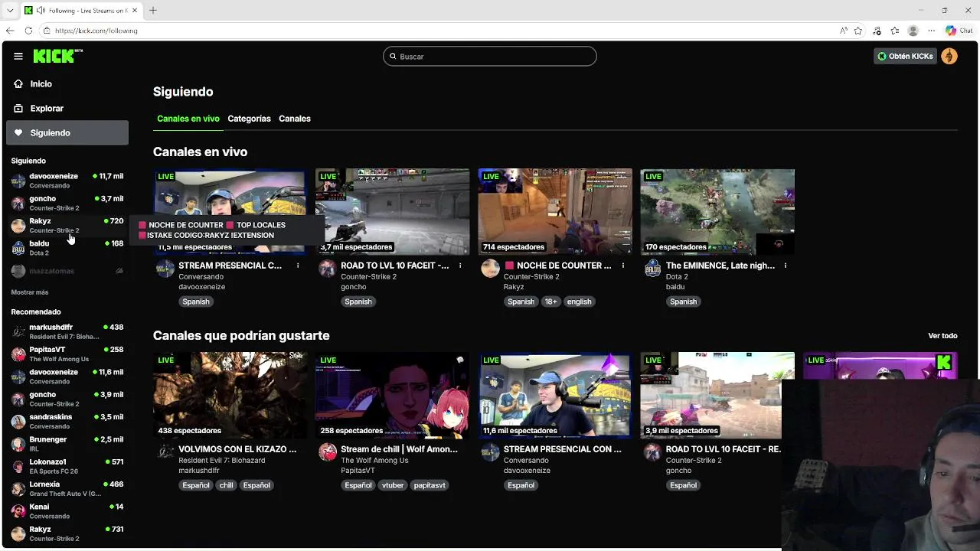Image resolution: width=980 pixels, height=551 pixels.
Task: Click the Obtén KICKs button
Action: coord(906,57)
